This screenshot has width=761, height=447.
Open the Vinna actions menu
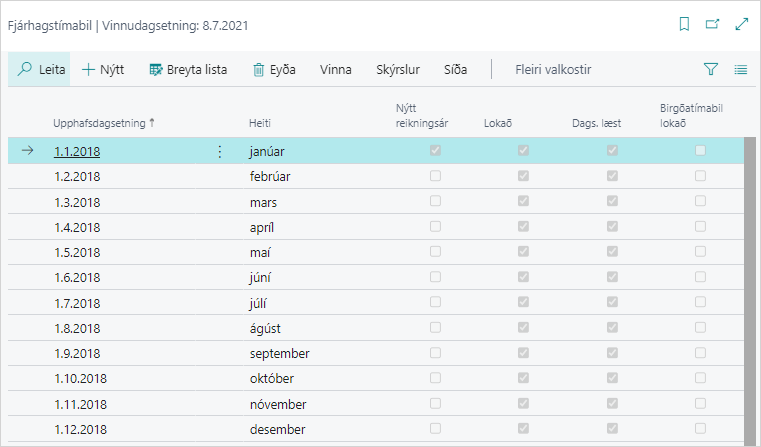[335, 70]
